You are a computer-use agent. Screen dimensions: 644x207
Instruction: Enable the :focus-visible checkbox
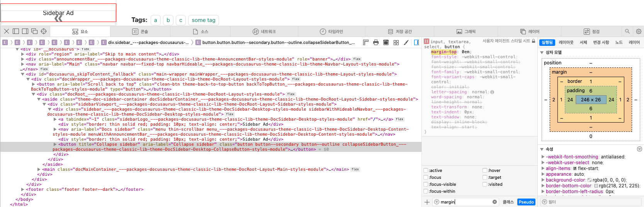(426, 184)
